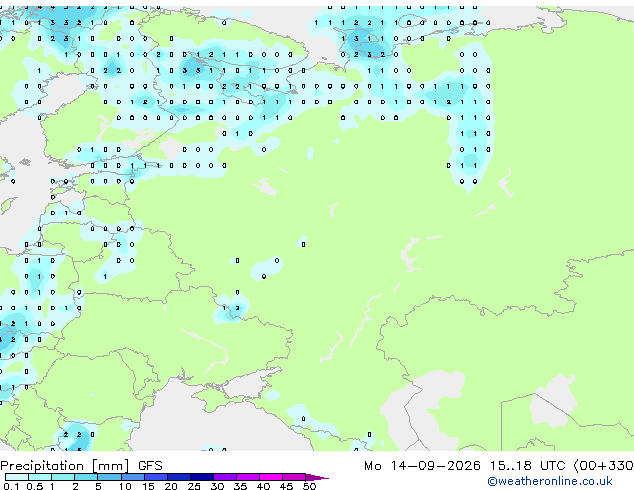634x490 pixels.
Task: Choose the 20 mm dark blue swatch
Action: [x=179, y=477]
